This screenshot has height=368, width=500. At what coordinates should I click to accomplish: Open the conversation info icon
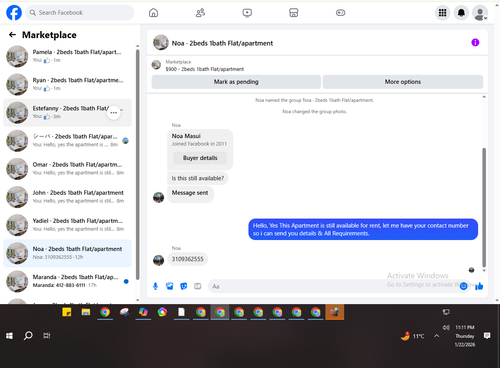pos(475,42)
